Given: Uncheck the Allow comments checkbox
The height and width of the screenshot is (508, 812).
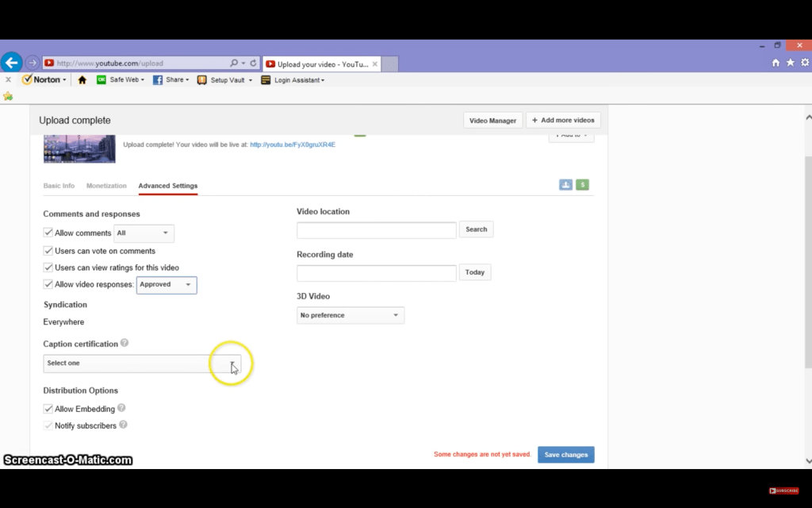Looking at the screenshot, I should coord(48,233).
